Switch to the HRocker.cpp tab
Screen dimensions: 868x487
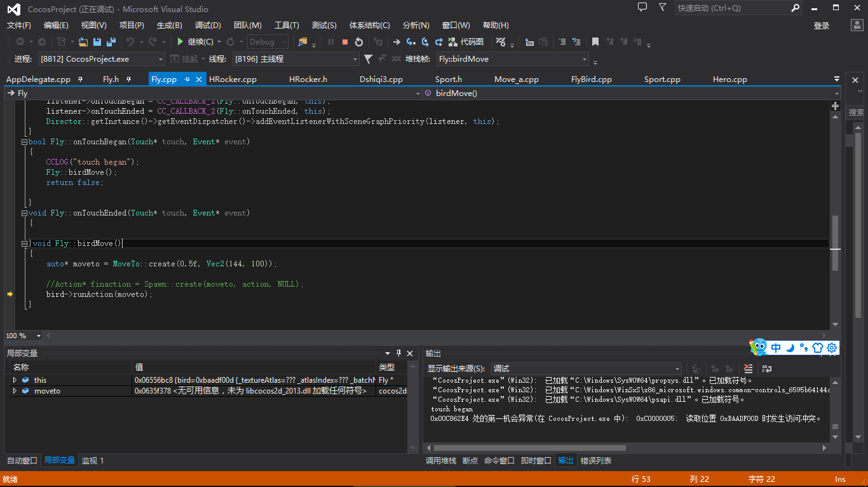point(233,79)
